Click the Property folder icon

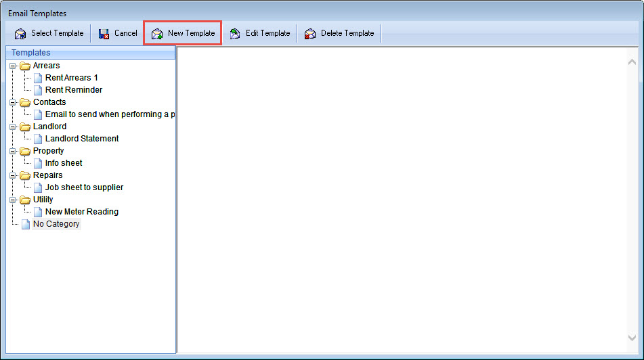[x=25, y=151]
